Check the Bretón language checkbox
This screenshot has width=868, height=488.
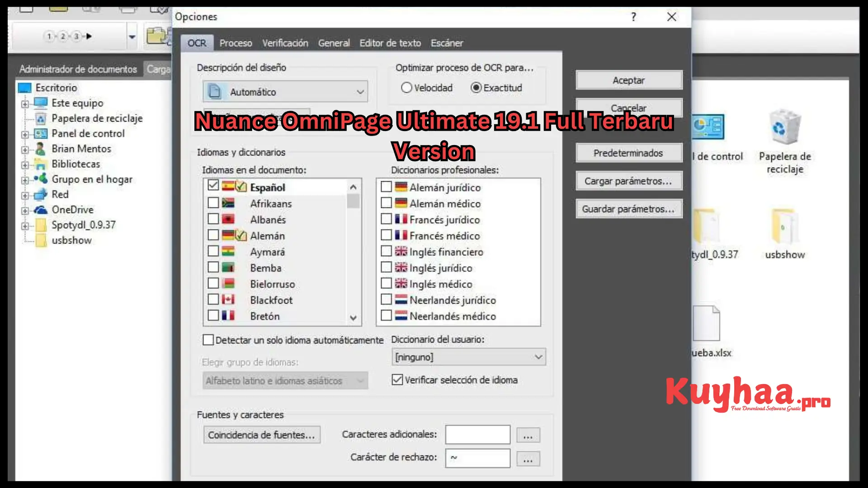pyautogui.click(x=213, y=315)
